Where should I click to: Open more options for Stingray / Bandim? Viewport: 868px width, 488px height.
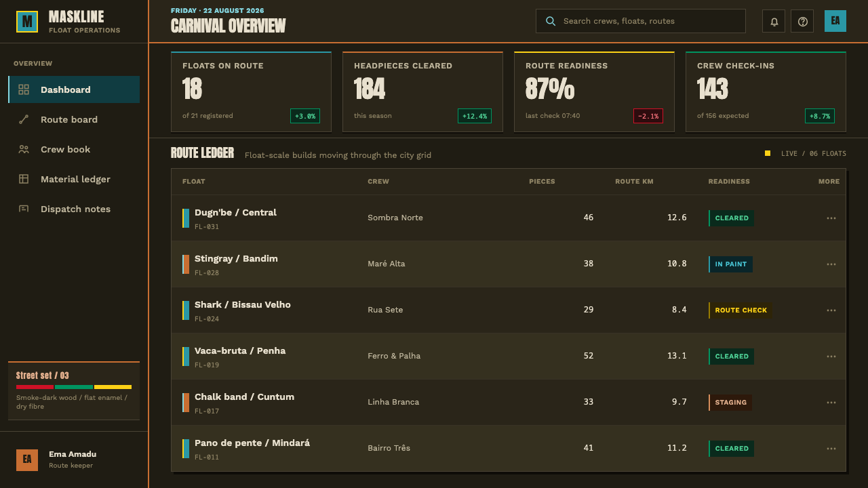point(831,264)
